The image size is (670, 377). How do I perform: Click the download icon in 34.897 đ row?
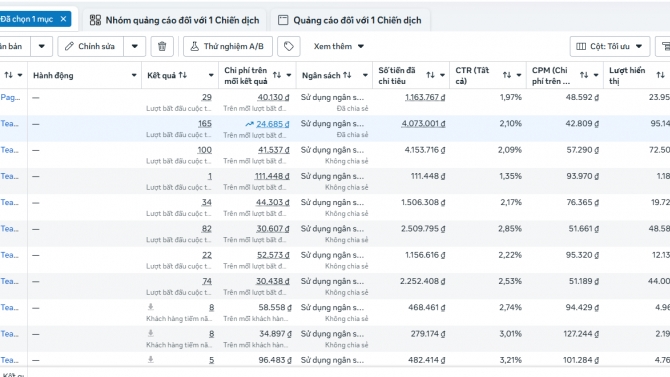coord(150,333)
